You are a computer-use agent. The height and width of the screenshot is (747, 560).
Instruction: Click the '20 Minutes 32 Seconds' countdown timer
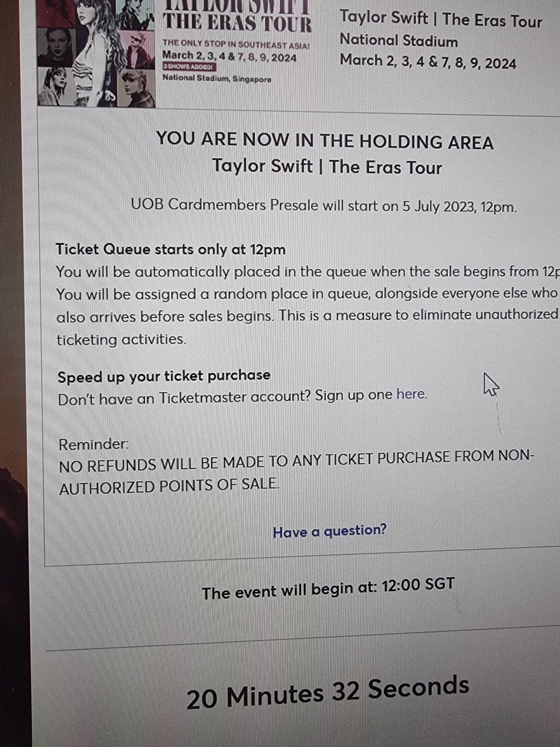327,691
